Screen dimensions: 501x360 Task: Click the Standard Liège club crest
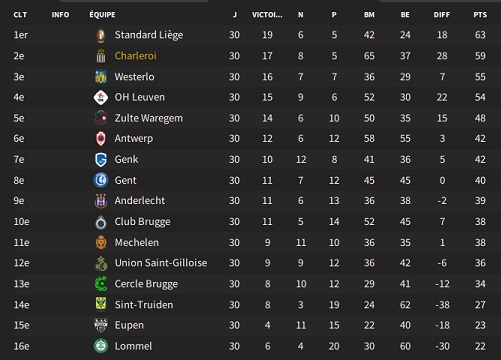[101, 35]
